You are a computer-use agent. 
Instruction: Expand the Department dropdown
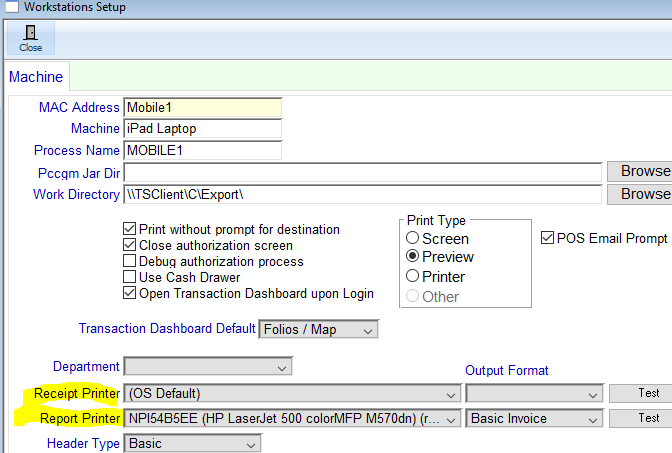tap(208, 367)
